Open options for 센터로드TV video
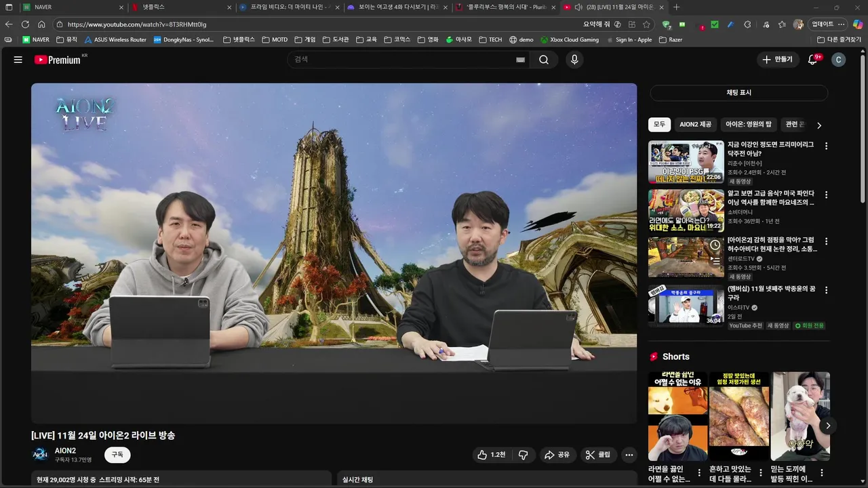Image resolution: width=868 pixels, height=488 pixels. (826, 241)
